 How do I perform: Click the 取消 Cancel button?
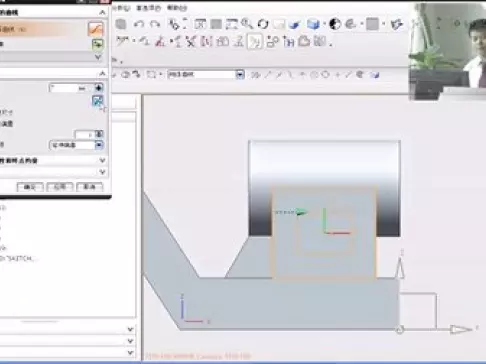pos(89,187)
